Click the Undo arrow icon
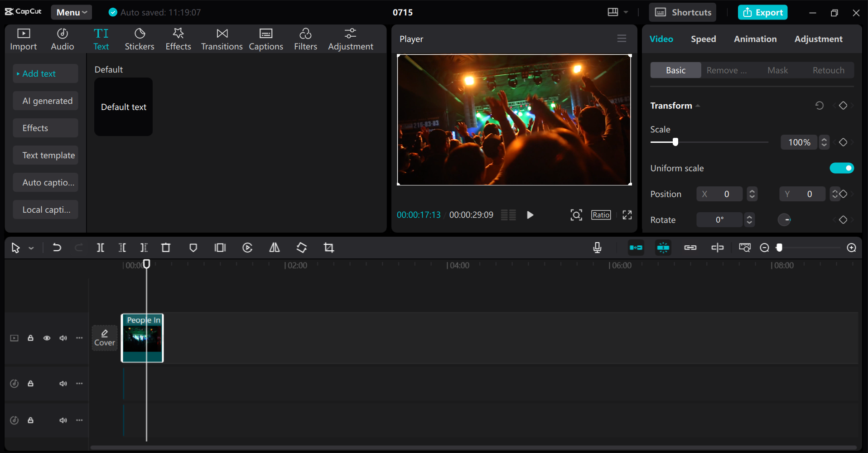The image size is (868, 453). 57,248
